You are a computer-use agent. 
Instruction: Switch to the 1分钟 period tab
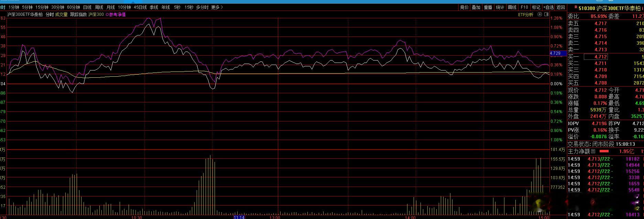(x=14, y=7)
